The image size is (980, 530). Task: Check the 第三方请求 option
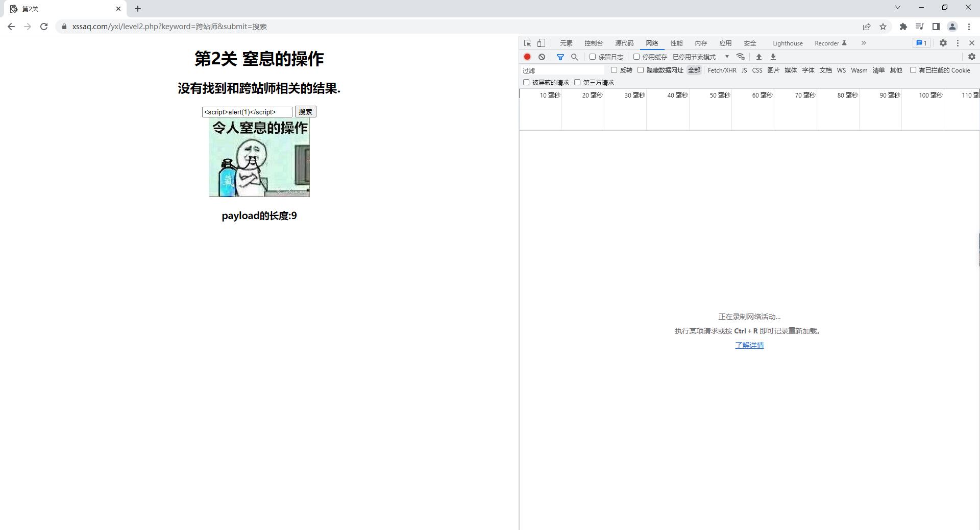click(x=577, y=82)
